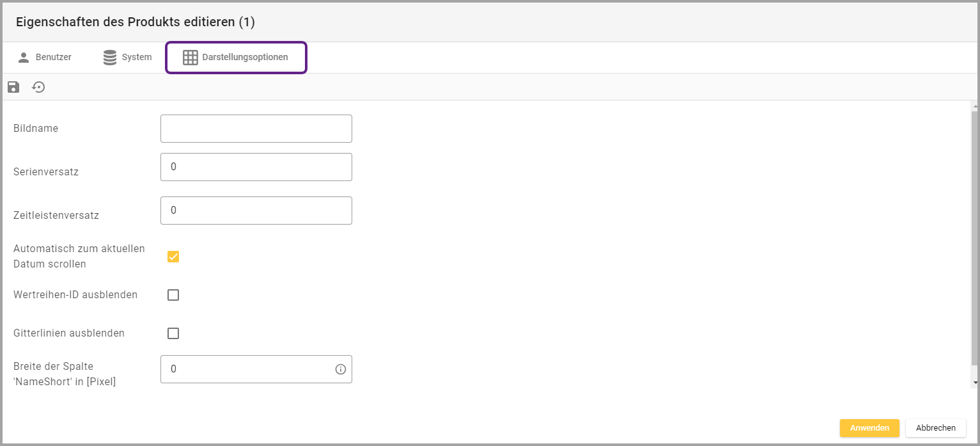Click the info icon in column width field
980x446 pixels.
(x=341, y=369)
